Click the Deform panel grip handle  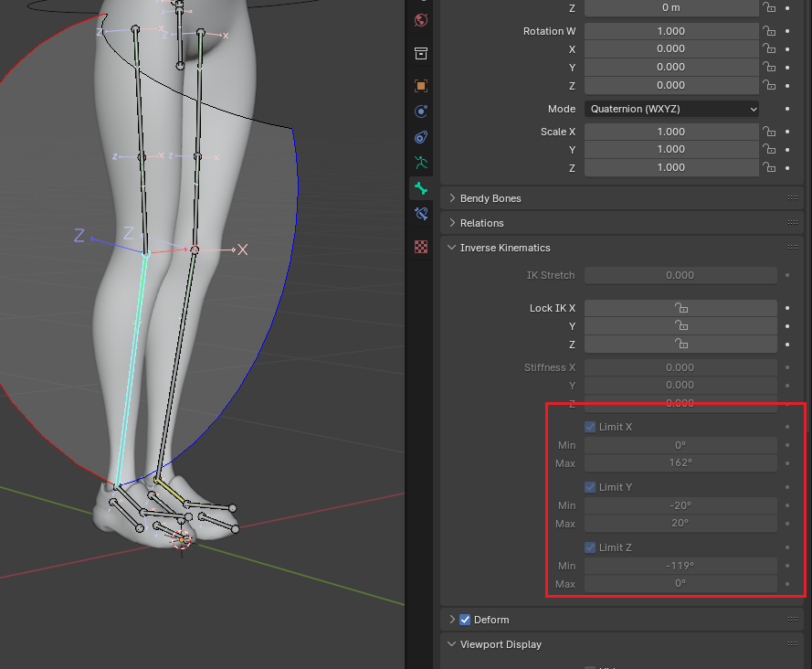[792, 620]
